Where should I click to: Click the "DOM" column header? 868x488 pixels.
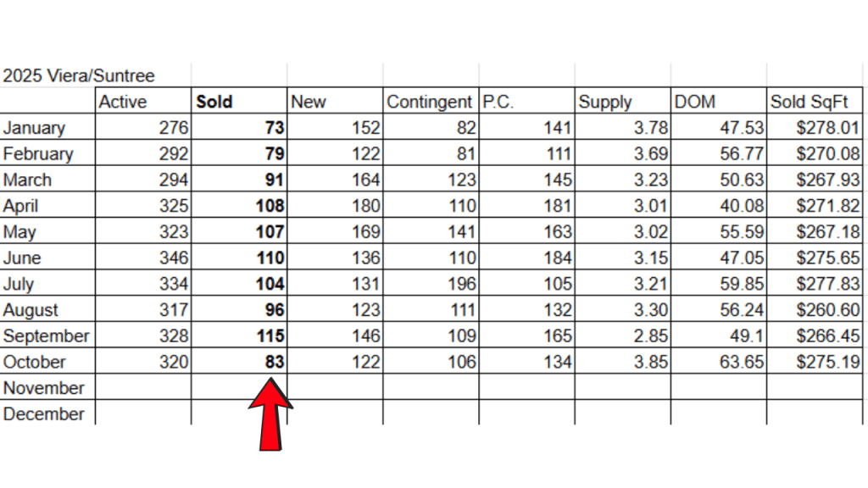point(695,102)
